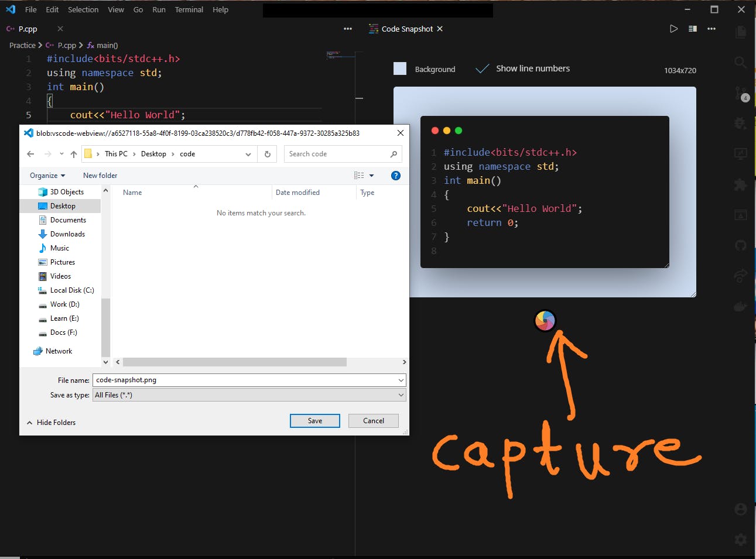Open Source Control with the 4 badge
The height and width of the screenshot is (559, 756).
pos(741,94)
